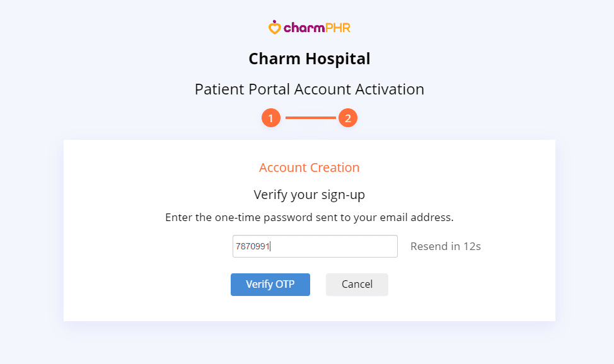Open step 2 of the activation wizard
Image resolution: width=614 pixels, height=364 pixels.
[347, 118]
